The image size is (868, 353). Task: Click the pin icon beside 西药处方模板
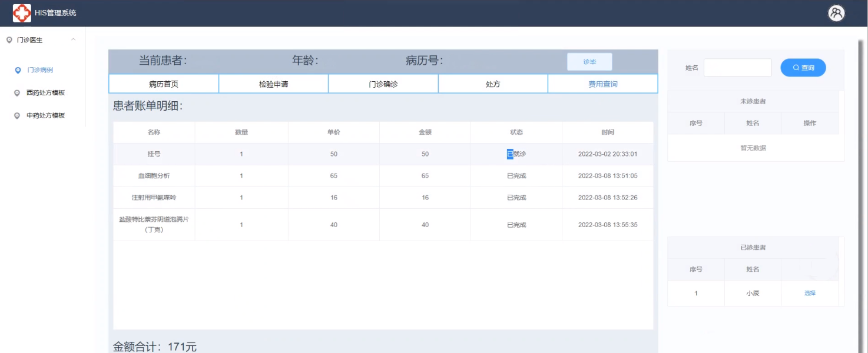[x=18, y=93]
